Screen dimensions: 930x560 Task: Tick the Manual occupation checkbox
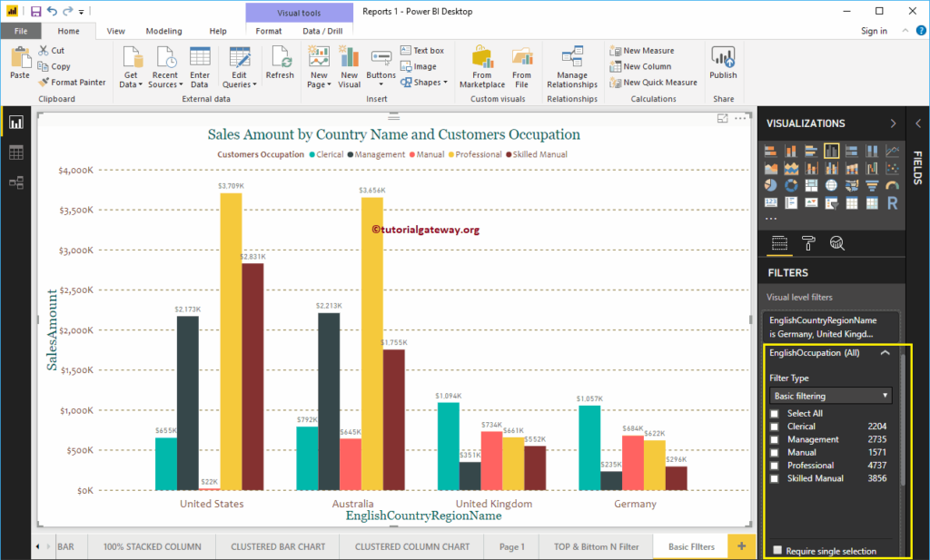click(774, 453)
